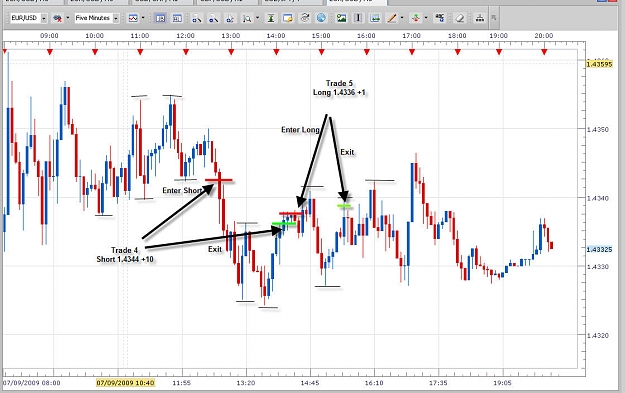Open the dropdown arrow next to the binoculars icon

67,18
